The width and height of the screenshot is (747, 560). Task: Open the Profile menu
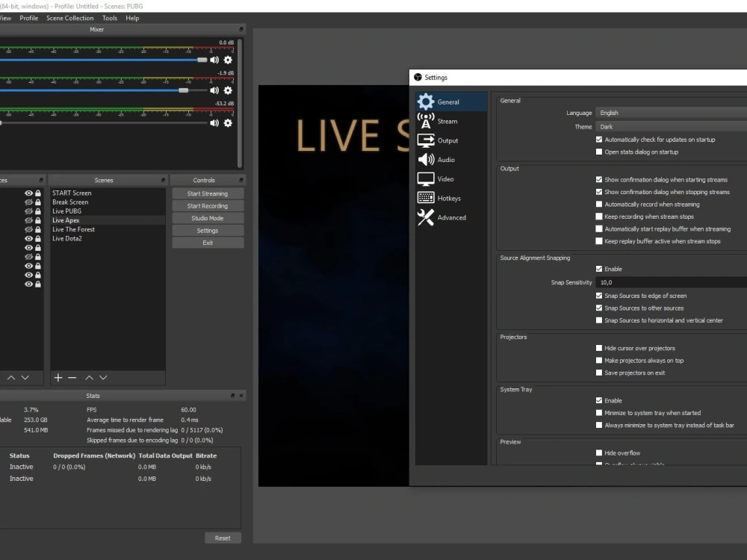point(28,18)
